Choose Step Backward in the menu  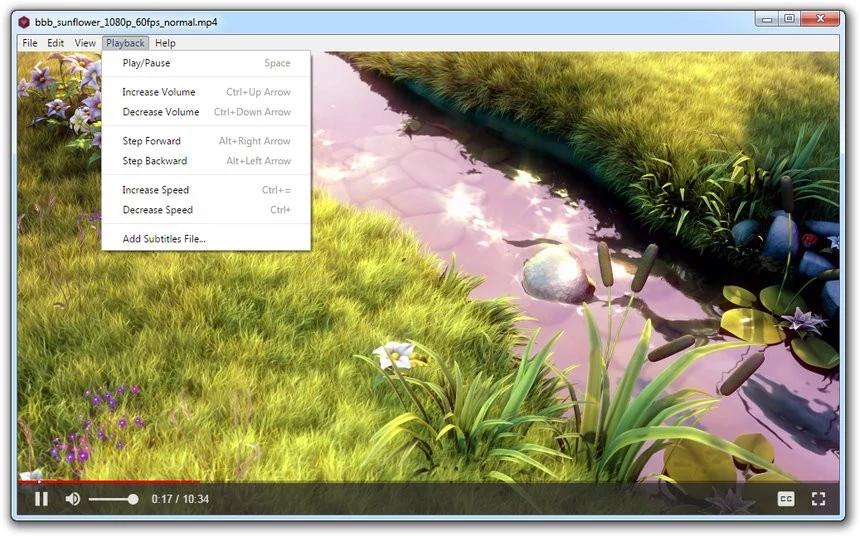click(x=206, y=161)
